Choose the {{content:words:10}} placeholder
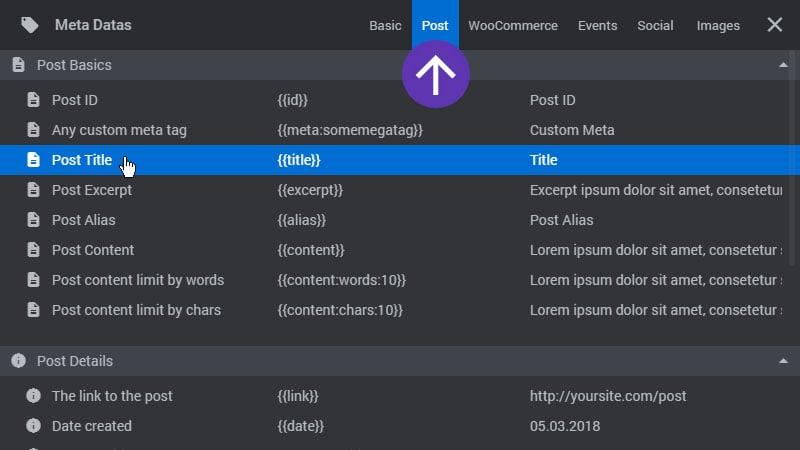800x450 pixels. 341,280
